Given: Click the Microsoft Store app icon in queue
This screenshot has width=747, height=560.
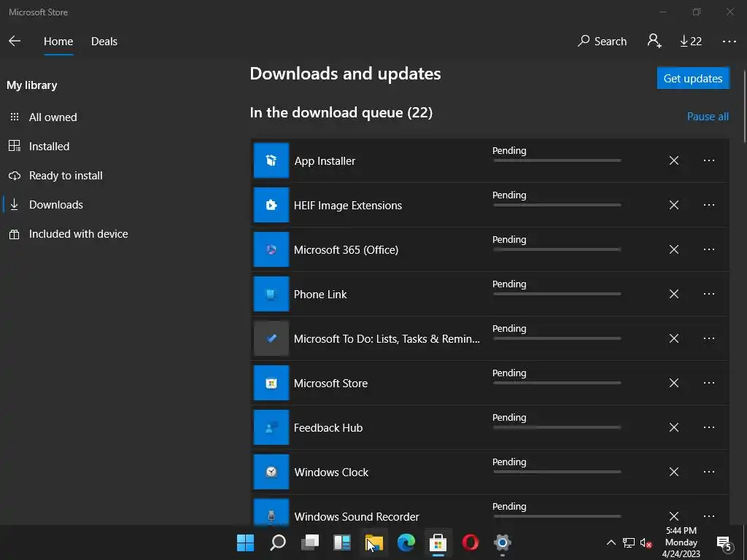Looking at the screenshot, I should pyautogui.click(x=271, y=383).
